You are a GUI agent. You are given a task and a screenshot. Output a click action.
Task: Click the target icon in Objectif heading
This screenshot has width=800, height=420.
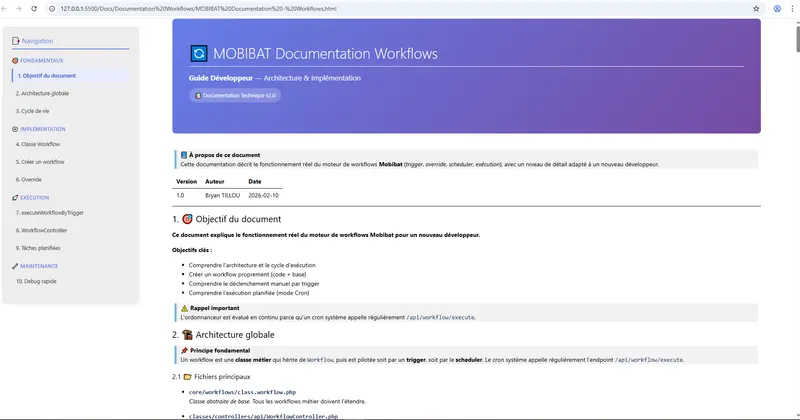(x=187, y=219)
